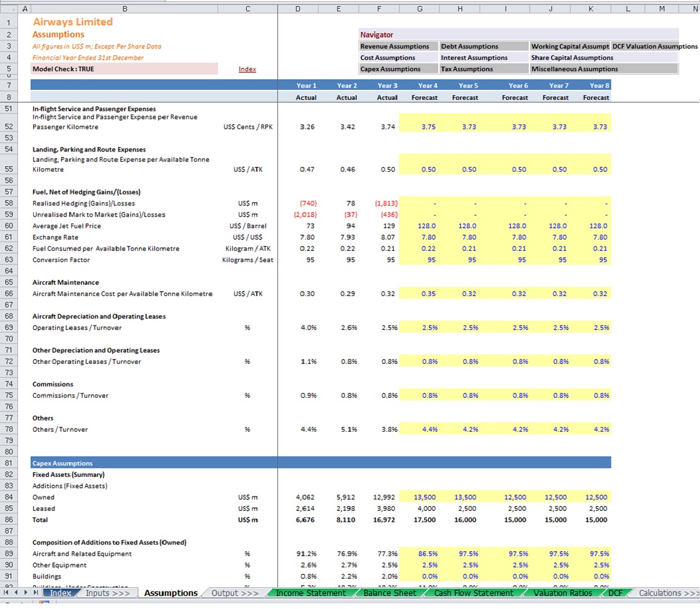Click Capex Assumptions navigator button
This screenshot has height=609, width=700.
(399, 69)
